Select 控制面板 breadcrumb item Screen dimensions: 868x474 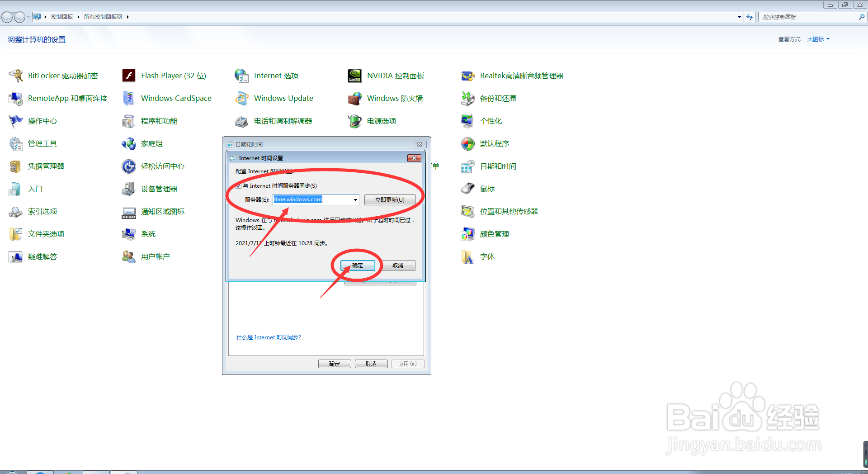coord(62,17)
